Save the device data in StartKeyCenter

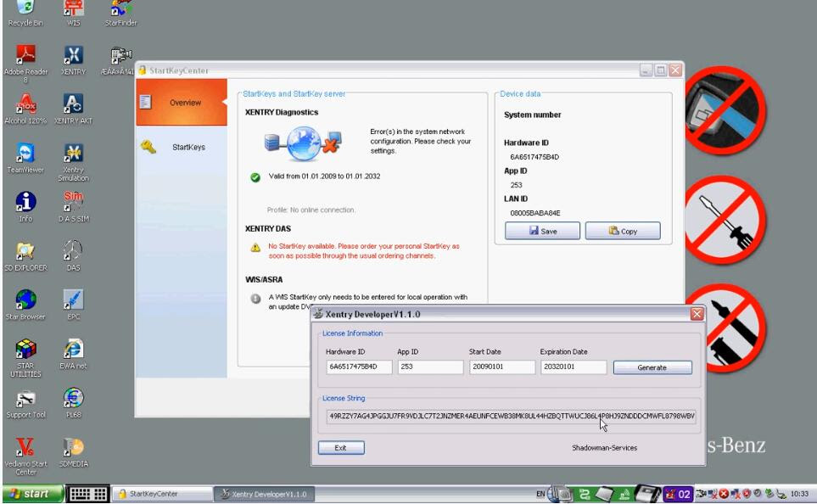(542, 231)
